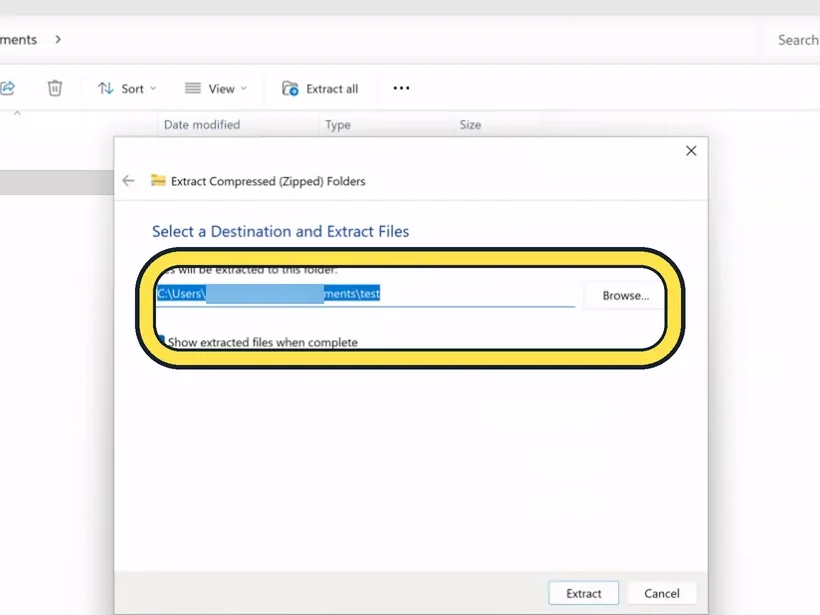
Task: Click the back arrow in the Extract dialog
Action: pos(128,181)
